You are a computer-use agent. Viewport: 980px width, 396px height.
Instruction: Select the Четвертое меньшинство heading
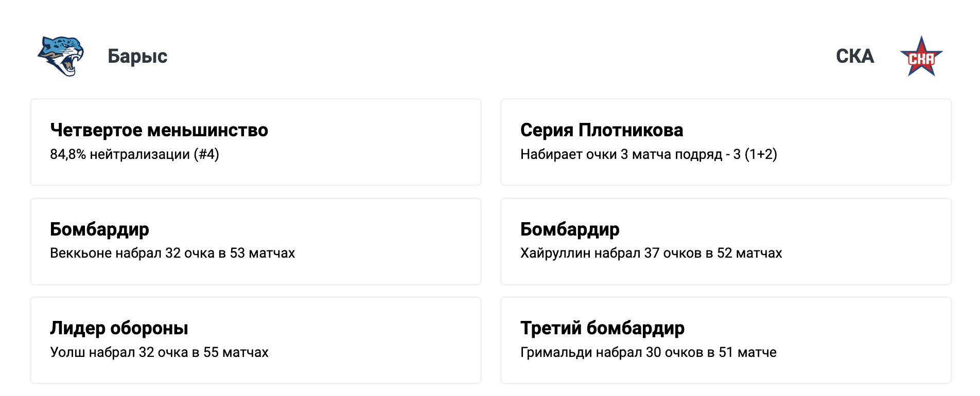pyautogui.click(x=159, y=130)
